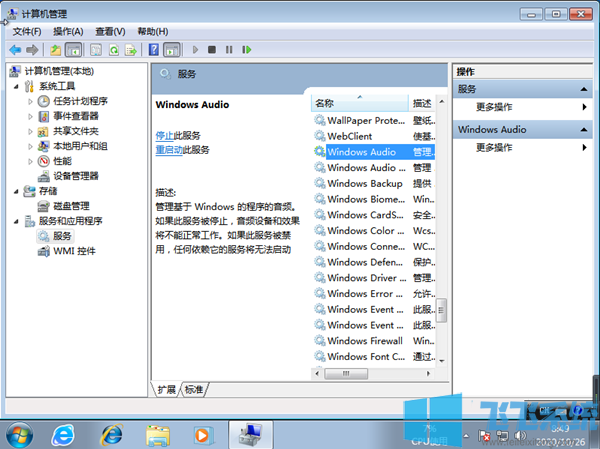Screen dimensions: 600x449
Task: Select the Windows Defen... service row
Action: 374,262
